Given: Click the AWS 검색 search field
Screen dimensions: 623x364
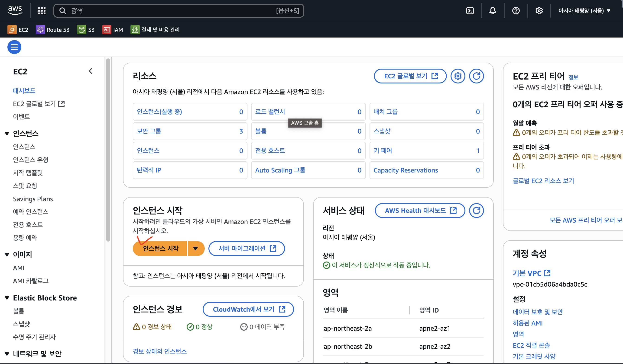Looking at the screenshot, I should click(x=173, y=11).
